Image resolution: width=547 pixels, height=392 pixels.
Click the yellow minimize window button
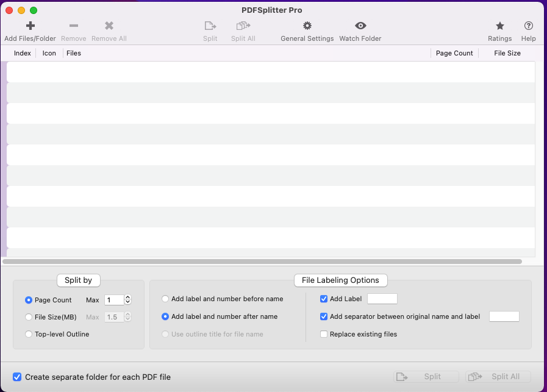[21, 10]
